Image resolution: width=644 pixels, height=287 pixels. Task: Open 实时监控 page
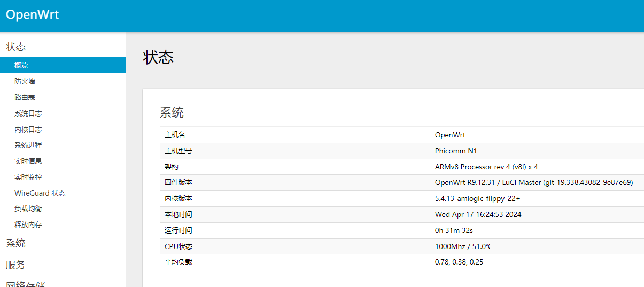point(28,177)
